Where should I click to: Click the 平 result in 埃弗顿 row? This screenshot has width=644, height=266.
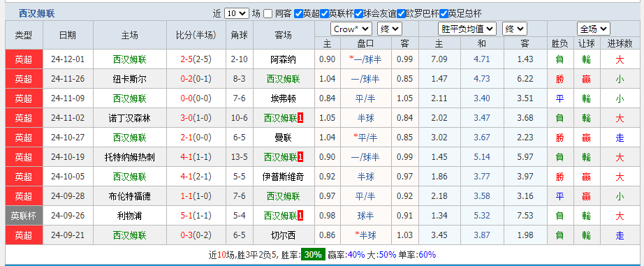tap(559, 98)
